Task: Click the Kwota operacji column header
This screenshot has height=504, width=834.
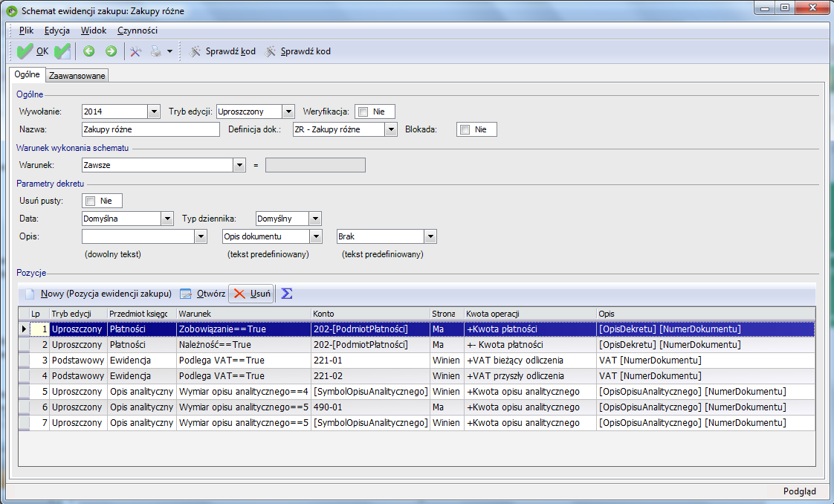Action: (x=530, y=314)
